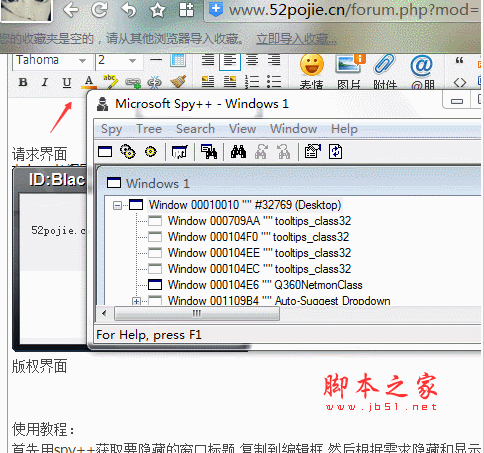Insert bulleted list in editor

(x=274, y=82)
